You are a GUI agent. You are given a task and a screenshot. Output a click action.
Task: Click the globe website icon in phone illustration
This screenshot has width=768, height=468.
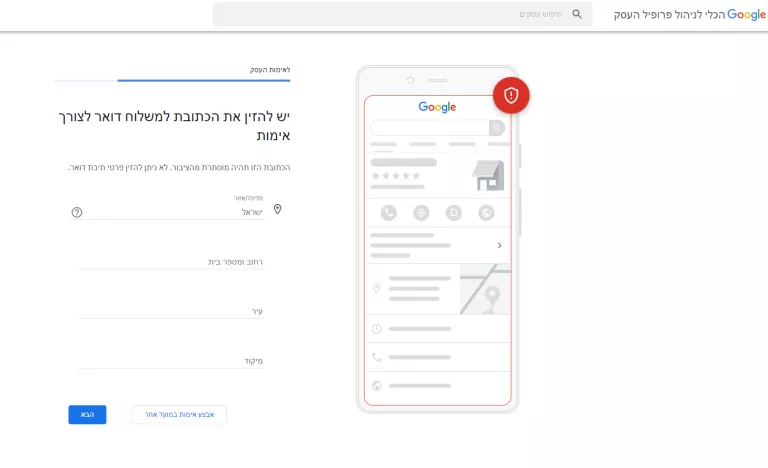377,386
